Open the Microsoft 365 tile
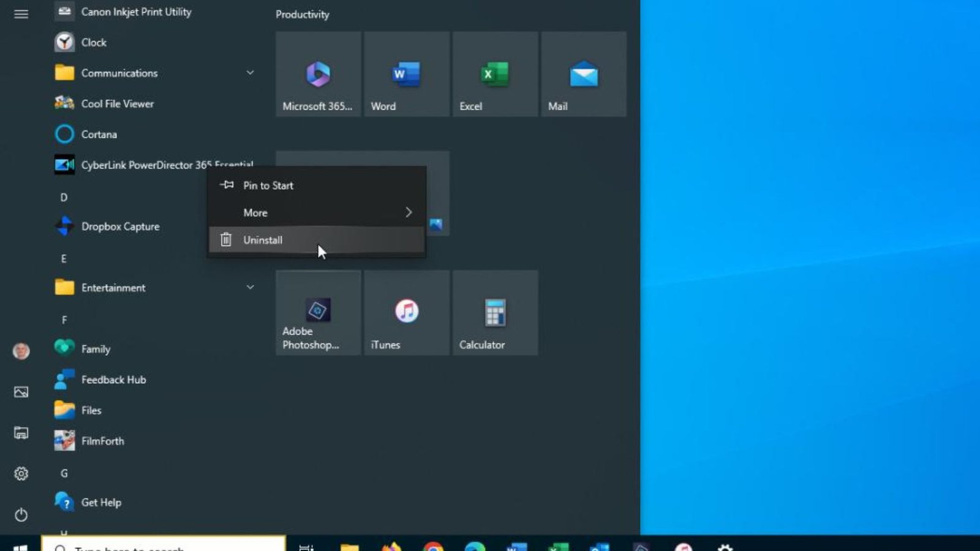980x551 pixels. coord(318,74)
